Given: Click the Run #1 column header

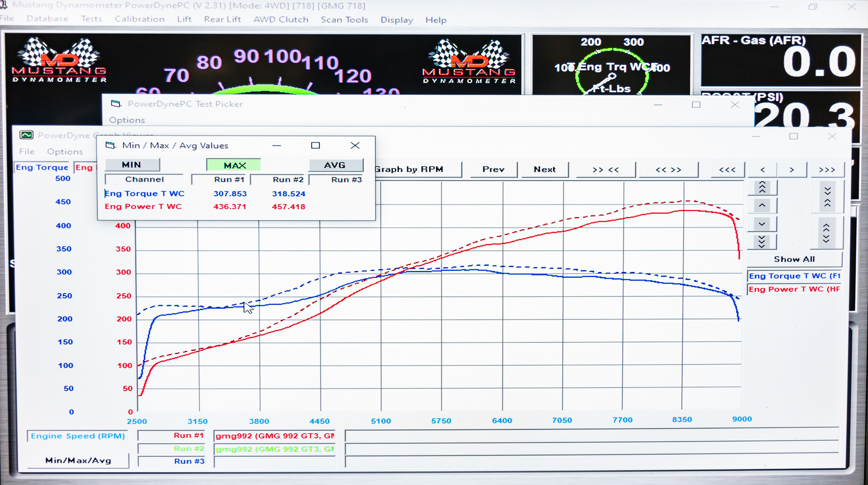Looking at the screenshot, I should point(220,179).
